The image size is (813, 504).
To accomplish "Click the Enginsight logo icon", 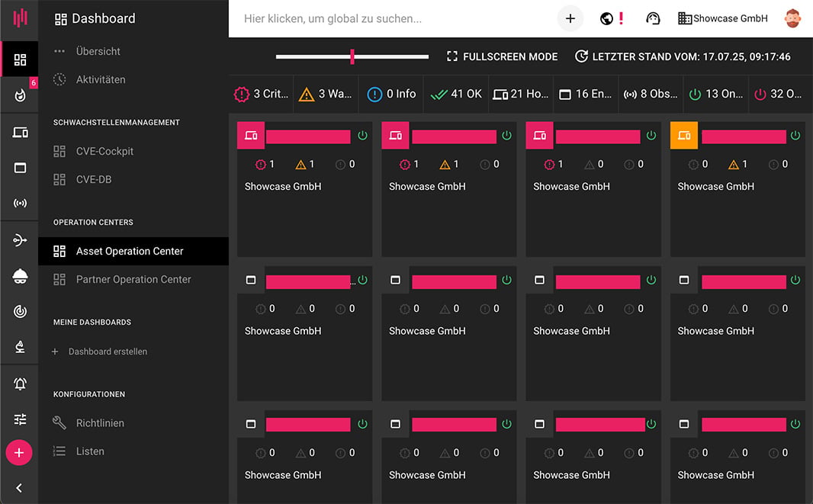I will coord(20,18).
